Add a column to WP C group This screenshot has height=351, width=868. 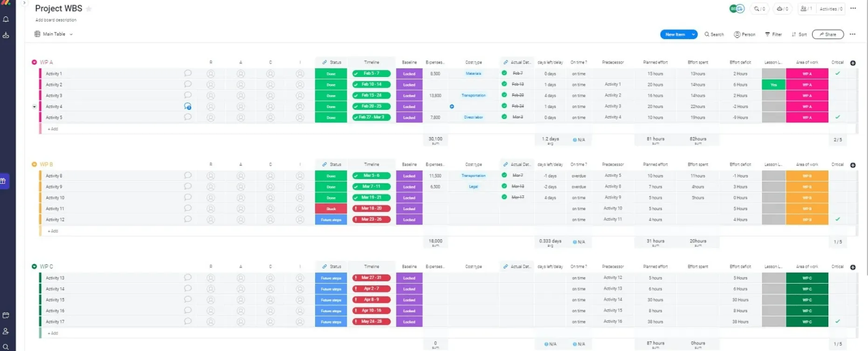point(853,267)
